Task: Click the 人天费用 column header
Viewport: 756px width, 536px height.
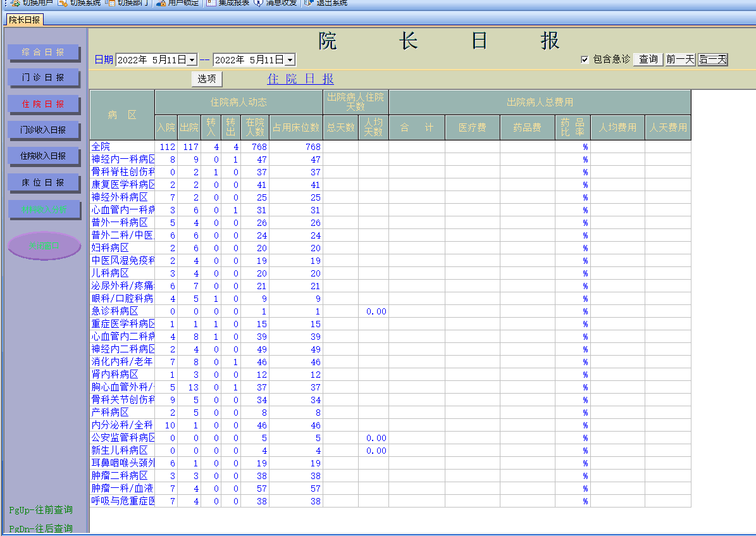Action: (668, 127)
